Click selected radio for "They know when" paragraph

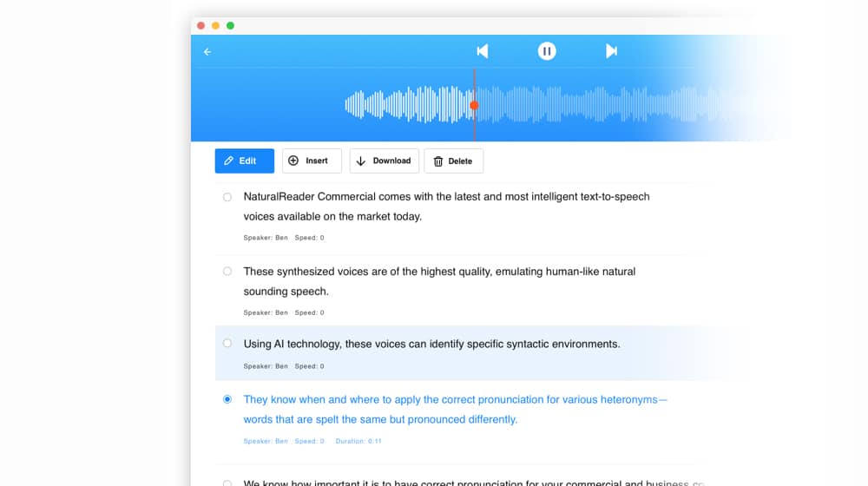227,399
